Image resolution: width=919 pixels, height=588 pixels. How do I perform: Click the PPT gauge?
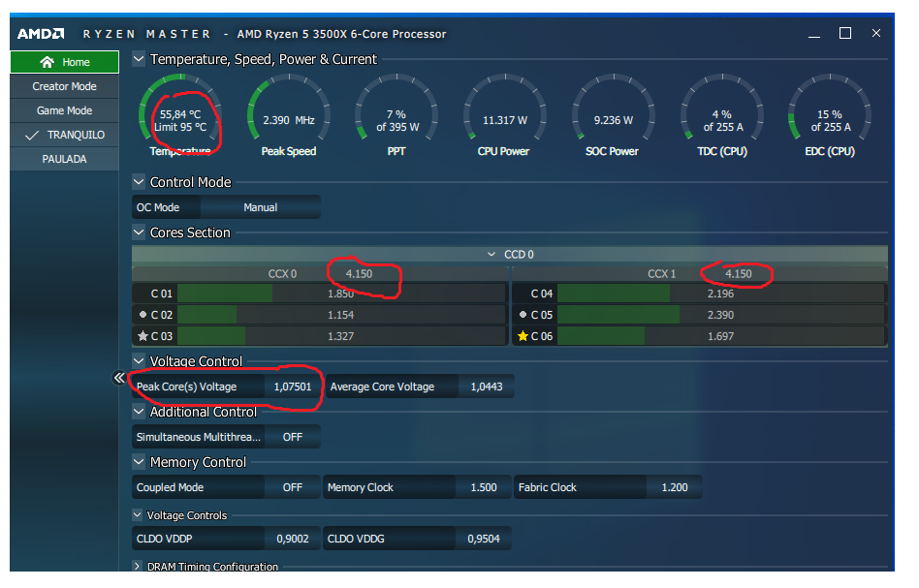pos(396,116)
